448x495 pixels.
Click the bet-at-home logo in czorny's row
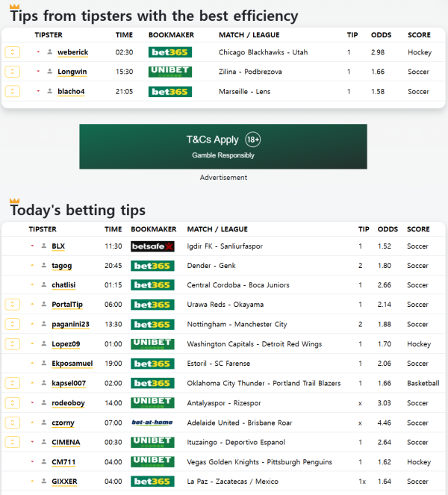pyautogui.click(x=152, y=423)
